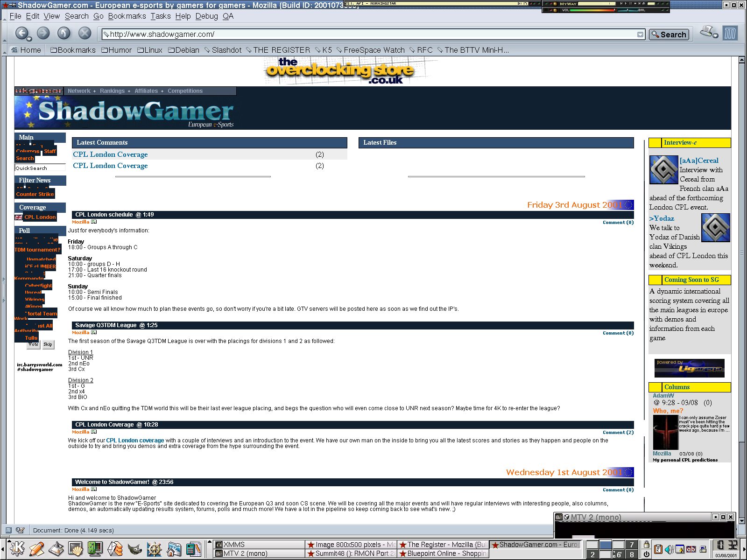Stop page loading with the Stop button
This screenshot has height=560, width=747.
tap(85, 33)
